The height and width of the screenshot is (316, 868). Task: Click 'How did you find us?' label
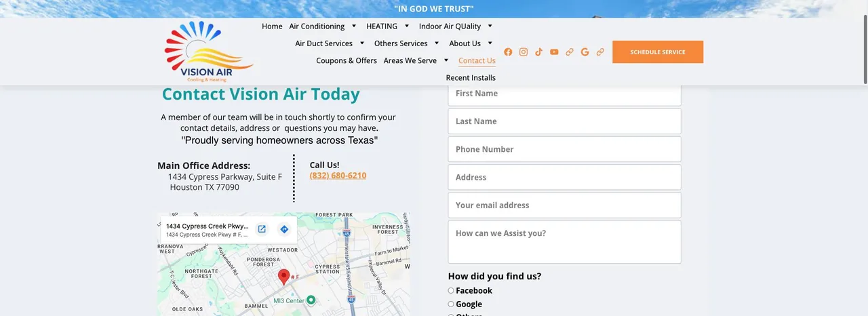pyautogui.click(x=495, y=276)
